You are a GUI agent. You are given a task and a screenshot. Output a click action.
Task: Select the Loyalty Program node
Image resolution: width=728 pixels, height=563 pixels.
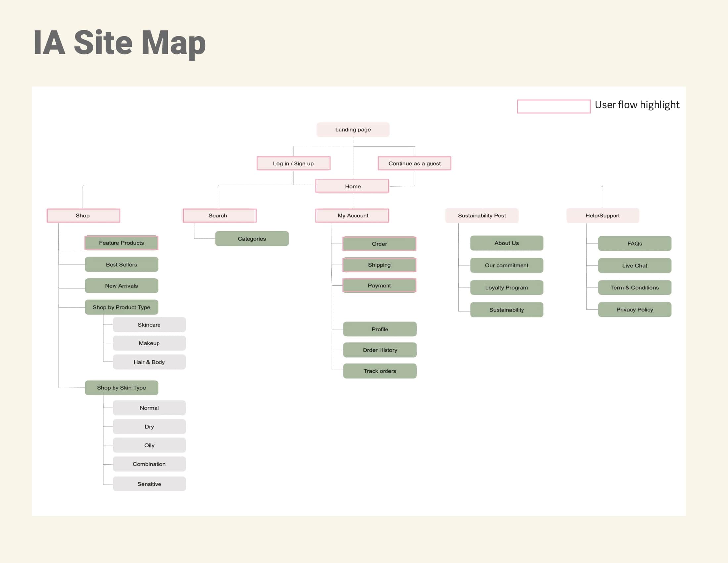[506, 287]
